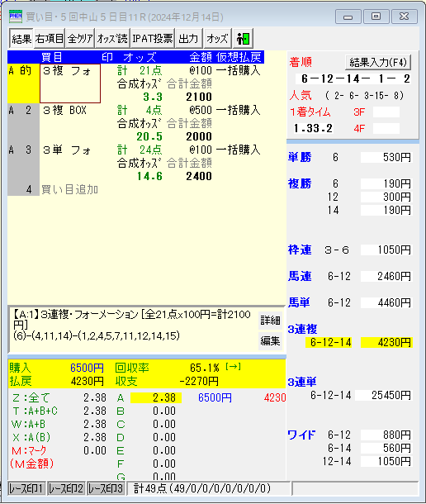Click the 複勝 12 payout 300円
The height and width of the screenshot is (504, 426).
point(386,197)
